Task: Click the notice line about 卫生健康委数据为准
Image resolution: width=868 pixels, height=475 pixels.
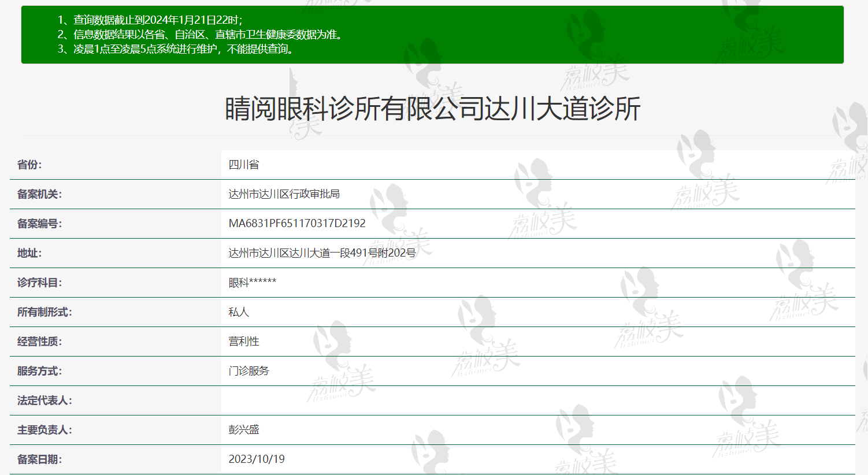Action: [x=202, y=35]
